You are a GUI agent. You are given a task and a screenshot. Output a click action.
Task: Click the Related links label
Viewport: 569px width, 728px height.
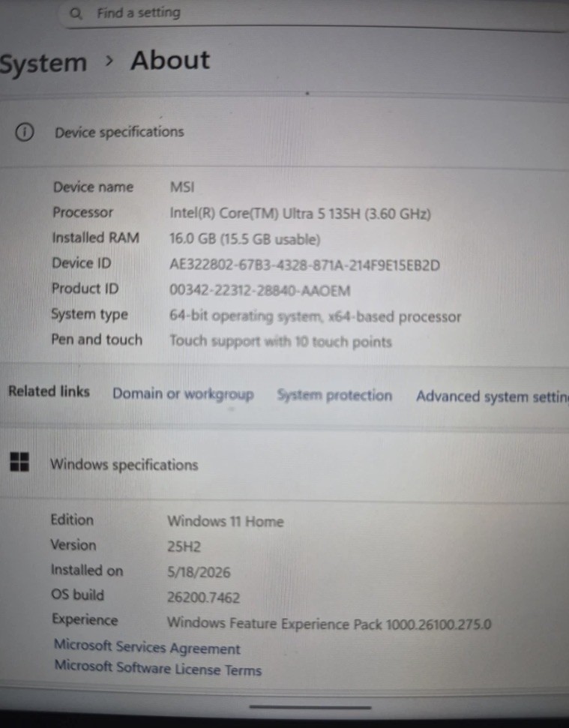click(49, 391)
